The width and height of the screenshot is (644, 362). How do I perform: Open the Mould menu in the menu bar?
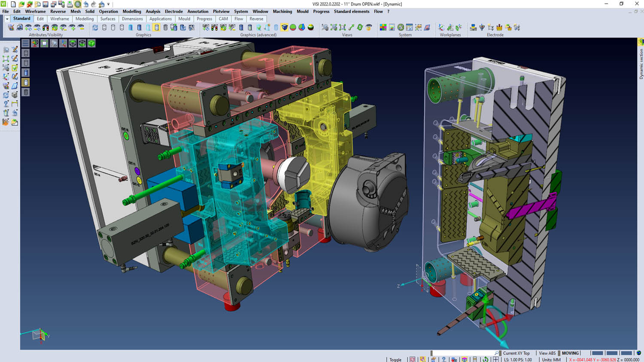(x=302, y=12)
